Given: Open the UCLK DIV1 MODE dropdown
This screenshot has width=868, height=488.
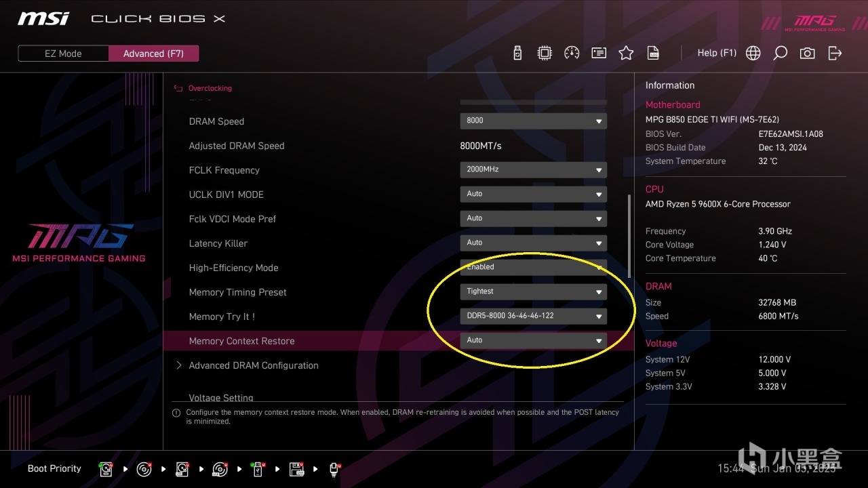Looking at the screenshot, I should 533,194.
